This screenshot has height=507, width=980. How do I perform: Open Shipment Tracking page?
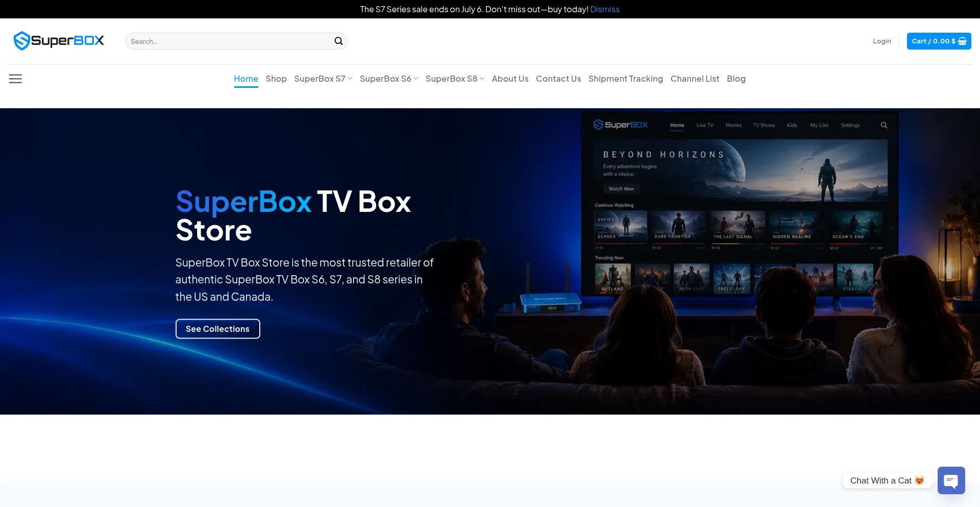click(x=625, y=79)
